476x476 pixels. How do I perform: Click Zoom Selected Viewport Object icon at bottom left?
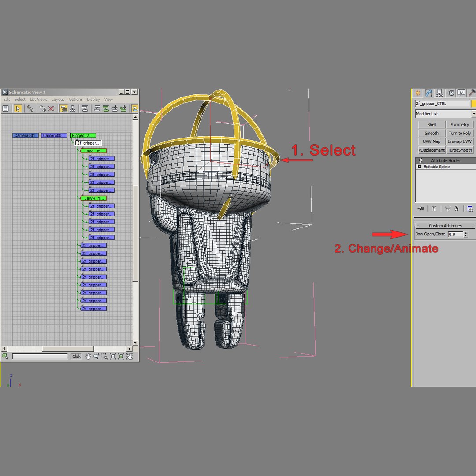click(x=5, y=356)
